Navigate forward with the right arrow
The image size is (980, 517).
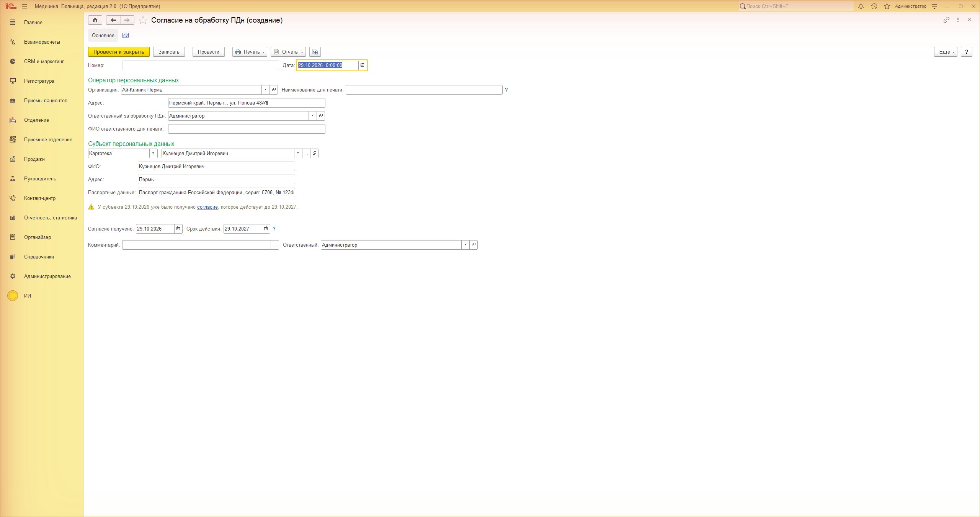[x=127, y=20]
